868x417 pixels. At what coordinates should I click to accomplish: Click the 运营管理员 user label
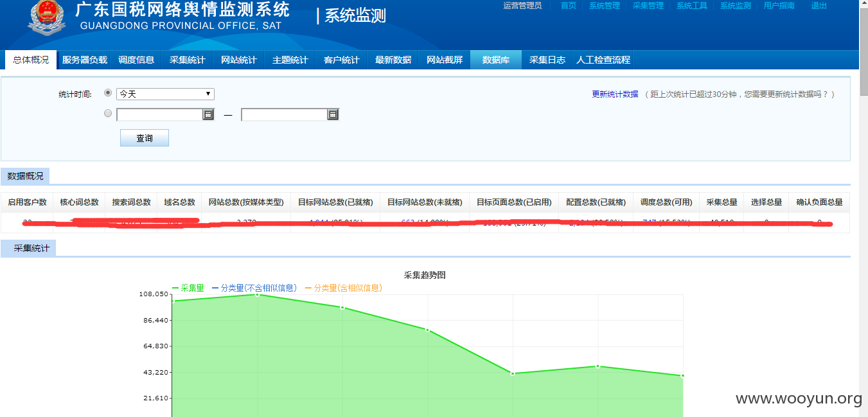[522, 6]
